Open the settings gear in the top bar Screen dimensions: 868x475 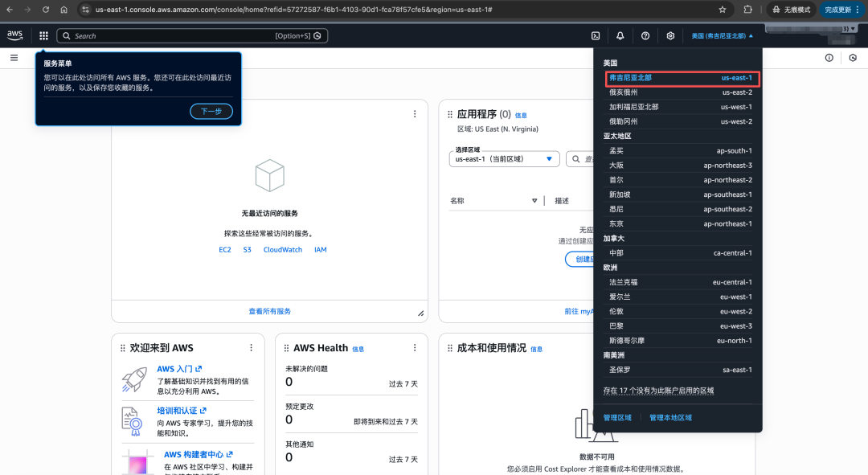pyautogui.click(x=670, y=36)
